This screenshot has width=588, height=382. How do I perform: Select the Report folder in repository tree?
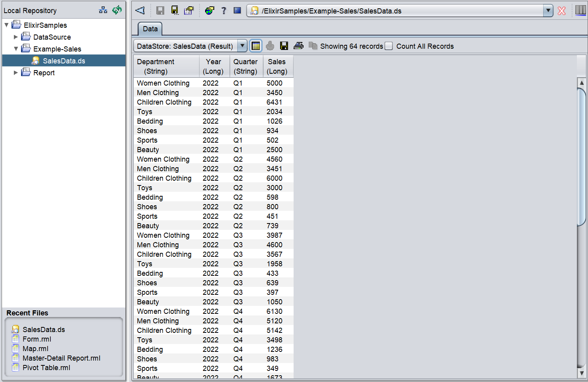click(44, 73)
